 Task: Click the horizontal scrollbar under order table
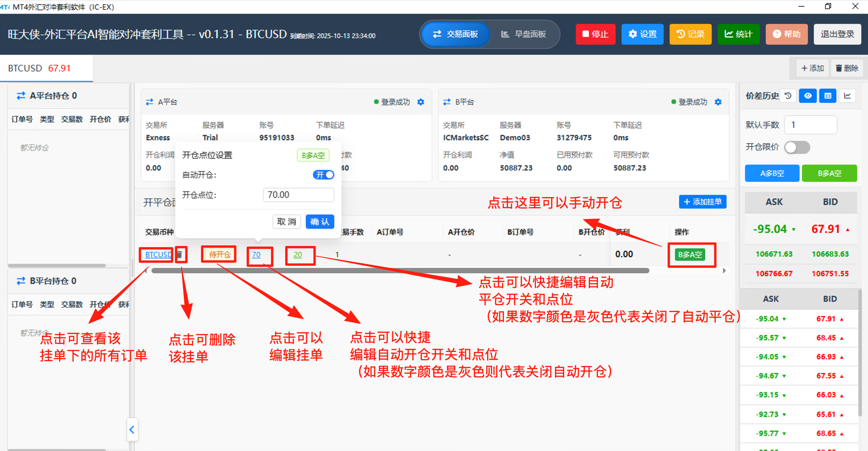click(x=400, y=271)
